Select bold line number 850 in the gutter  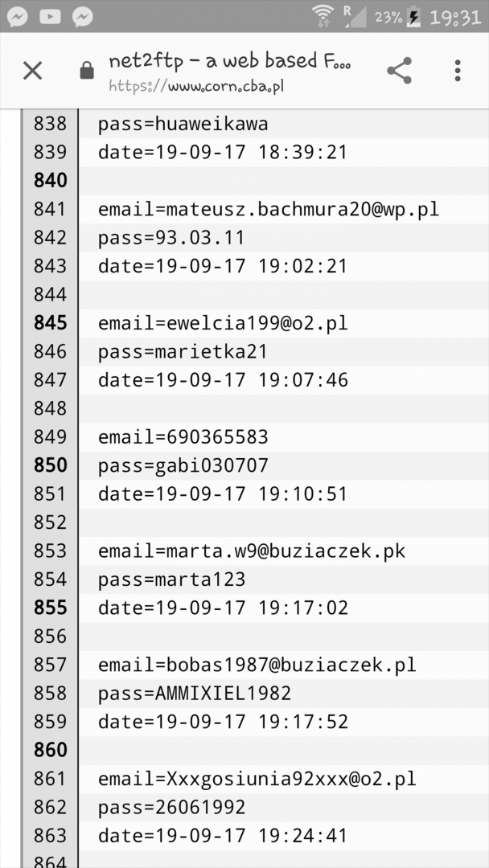click(x=50, y=465)
